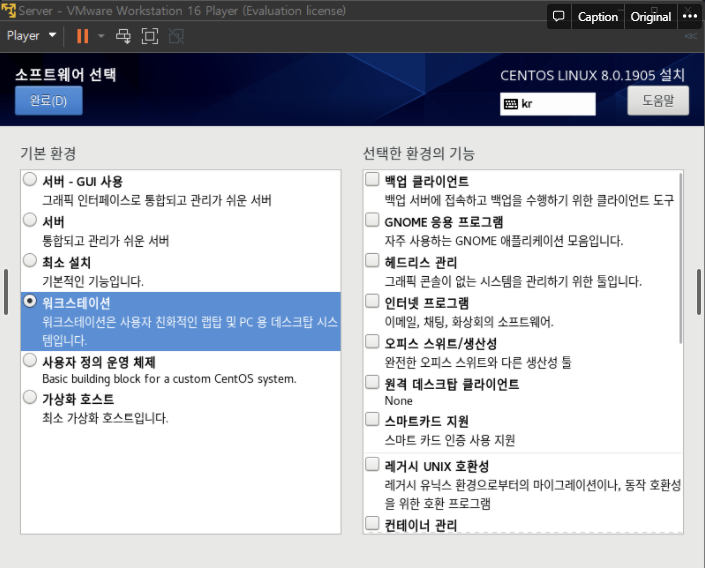Click the kr keyboard layout field

point(548,104)
